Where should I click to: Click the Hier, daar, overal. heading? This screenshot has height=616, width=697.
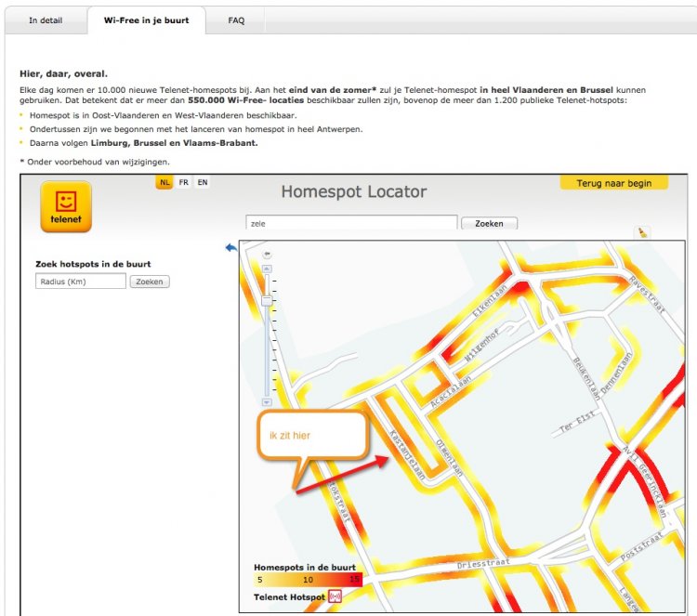[63, 73]
